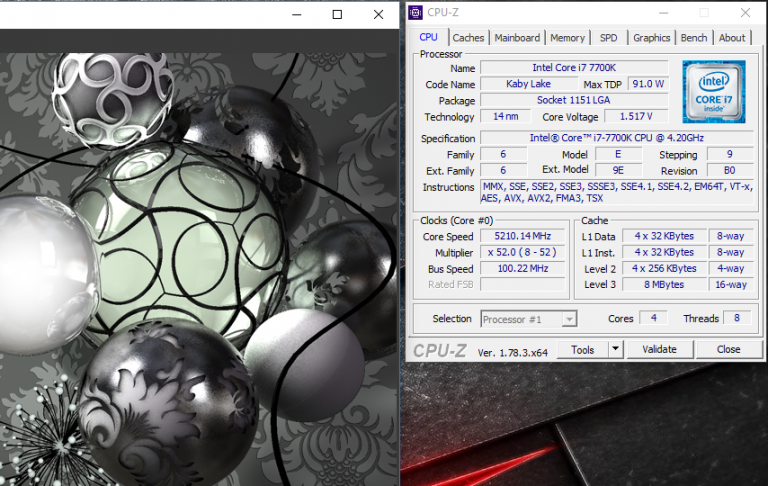Screen dimensions: 768x486
Task: Click the Level 3 '16-way' value
Action: (730, 285)
